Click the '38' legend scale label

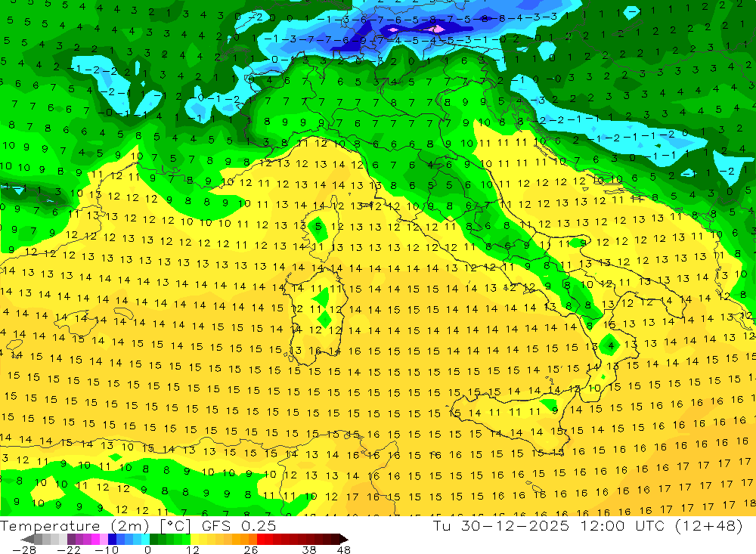tap(309, 550)
